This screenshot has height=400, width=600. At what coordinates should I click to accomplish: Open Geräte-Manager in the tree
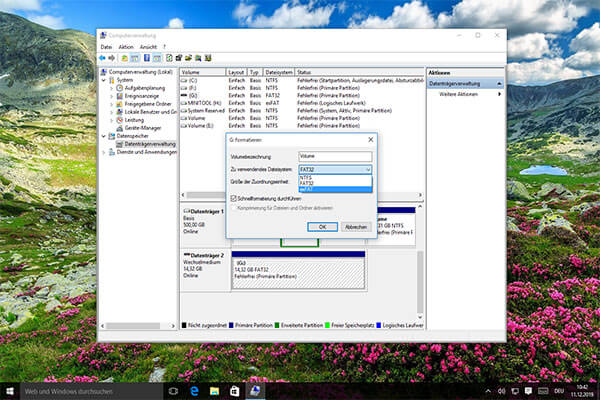(143, 128)
